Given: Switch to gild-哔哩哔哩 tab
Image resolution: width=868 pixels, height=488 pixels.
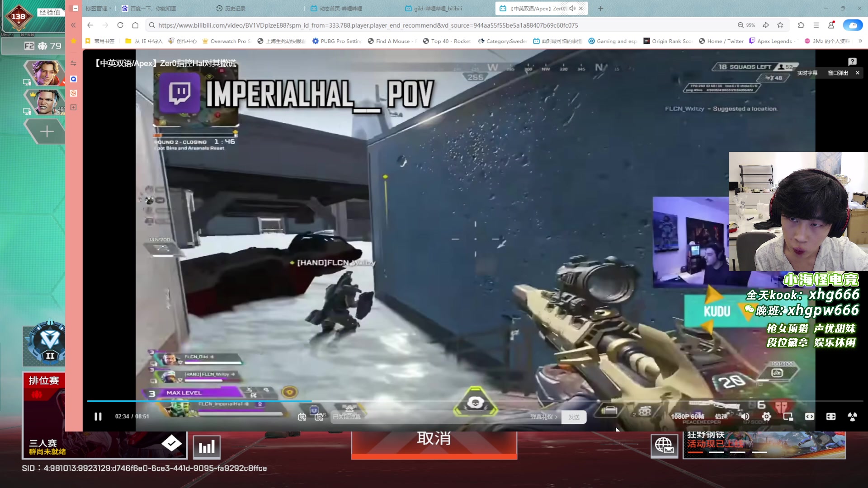Looking at the screenshot, I should [434, 8].
